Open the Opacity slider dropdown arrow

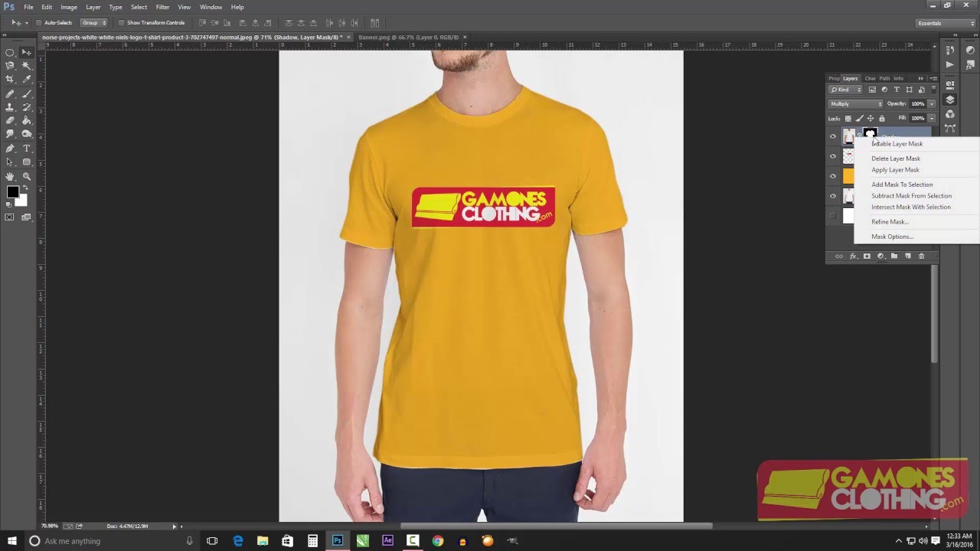tap(931, 103)
